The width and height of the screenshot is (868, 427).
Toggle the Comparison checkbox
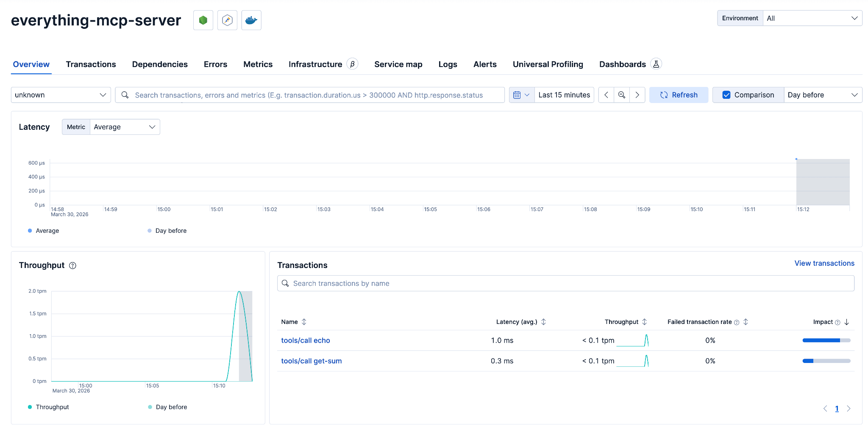point(726,95)
